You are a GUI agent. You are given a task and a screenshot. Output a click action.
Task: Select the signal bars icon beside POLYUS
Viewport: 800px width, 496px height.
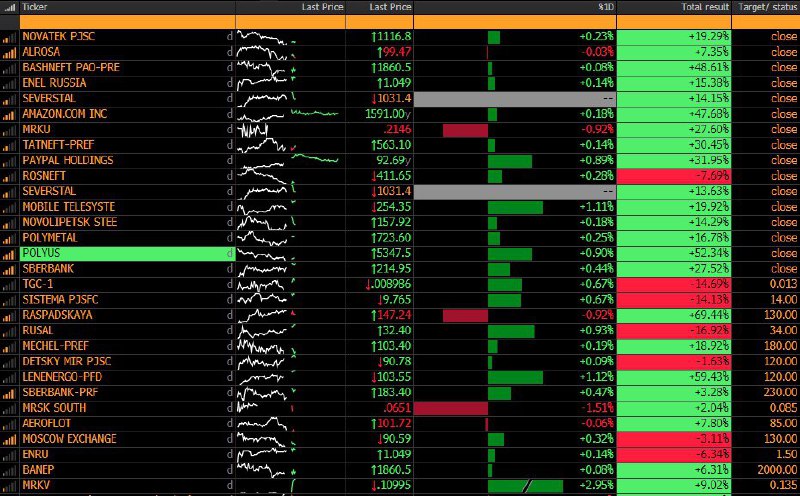pyautogui.click(x=9, y=254)
